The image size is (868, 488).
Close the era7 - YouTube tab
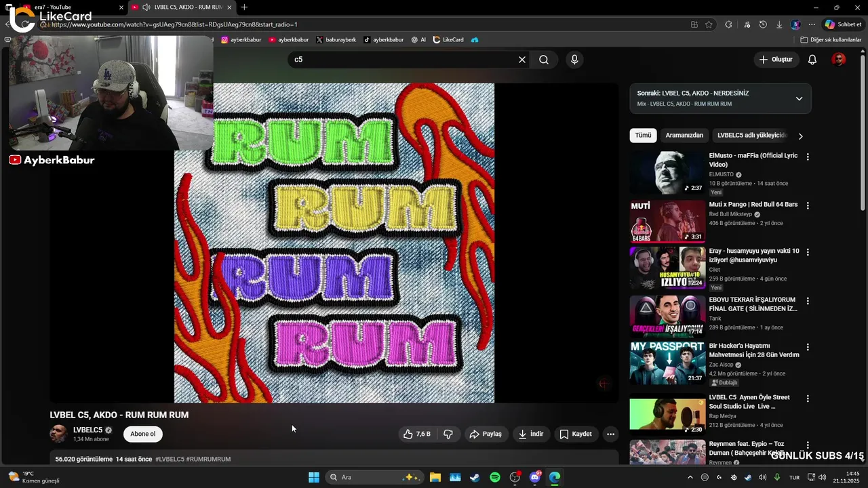pos(121,7)
